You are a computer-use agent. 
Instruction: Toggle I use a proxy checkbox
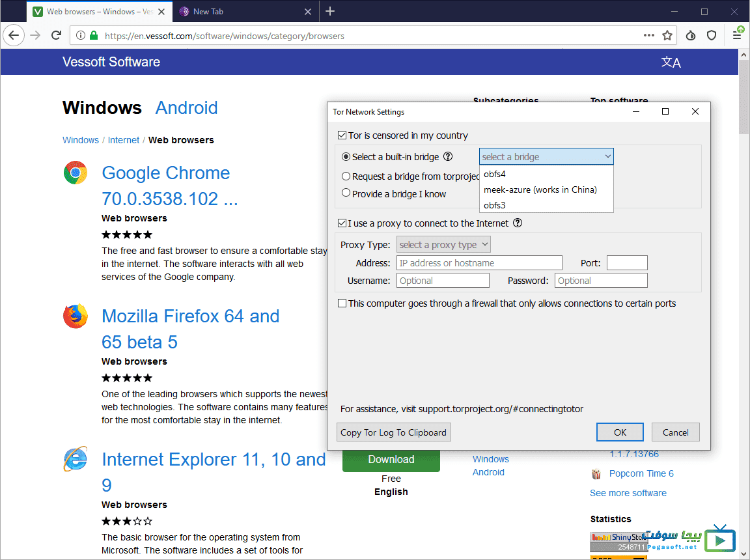tap(342, 223)
